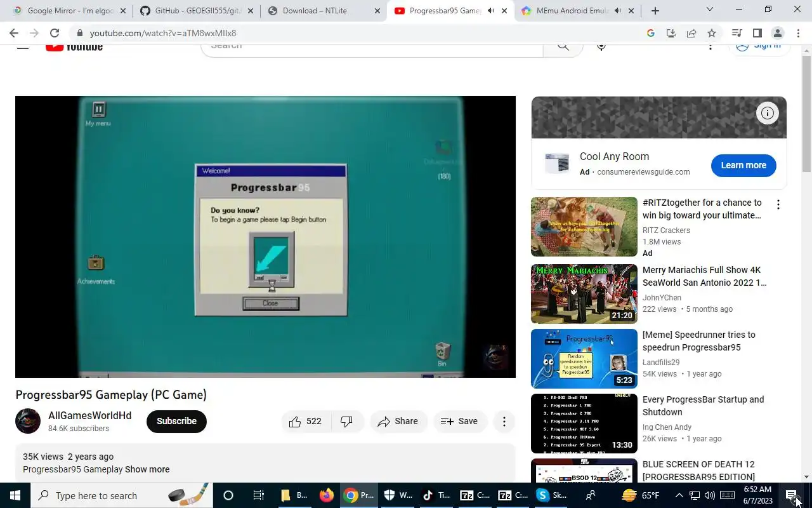812x508 pixels.
Task: Bookmark this page with the star icon
Action: [712, 33]
